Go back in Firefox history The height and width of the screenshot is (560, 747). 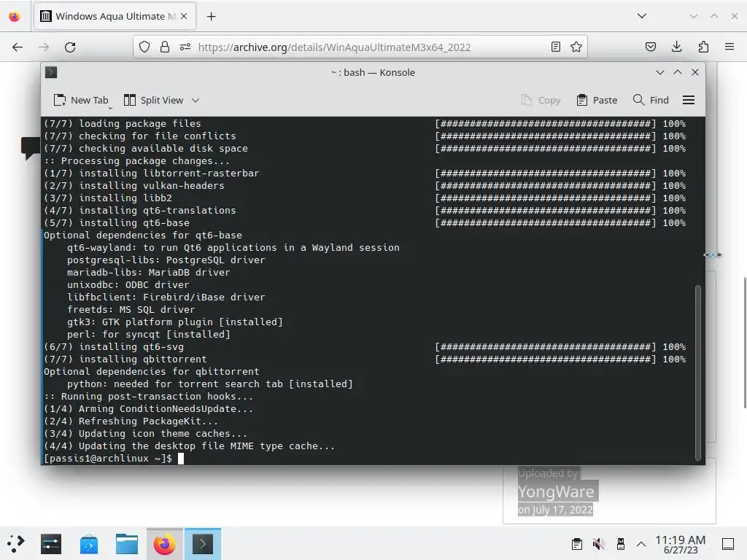pos(18,47)
